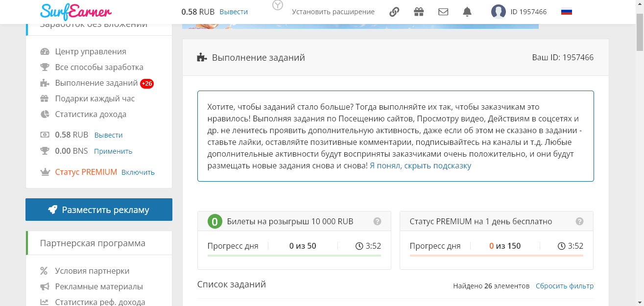The image size is (644, 306).
Task: Click the +26 tasks badge
Action: pos(147,84)
